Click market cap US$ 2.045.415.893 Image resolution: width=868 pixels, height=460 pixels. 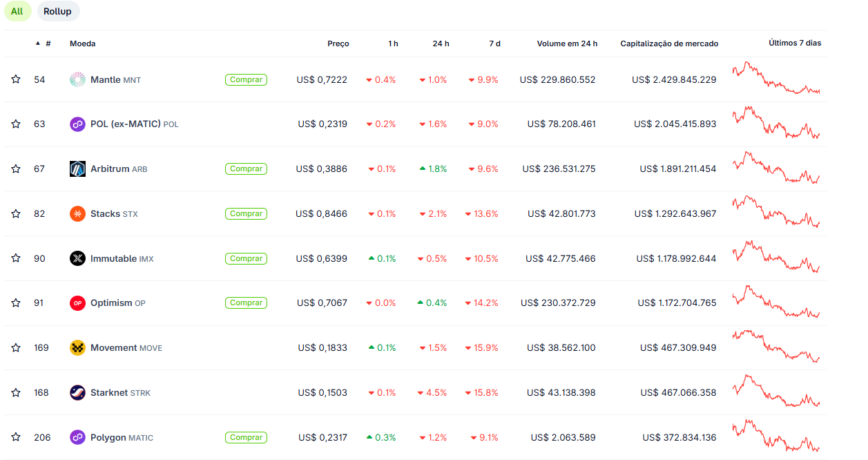pos(675,124)
